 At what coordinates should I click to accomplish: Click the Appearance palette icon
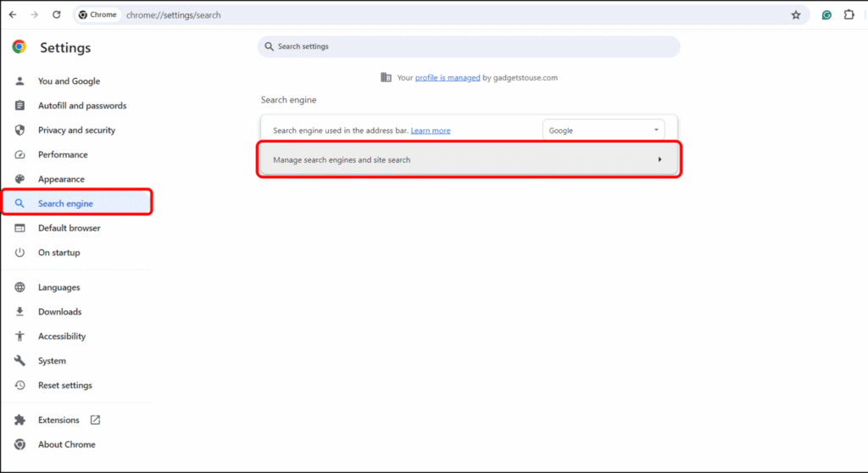click(x=20, y=179)
